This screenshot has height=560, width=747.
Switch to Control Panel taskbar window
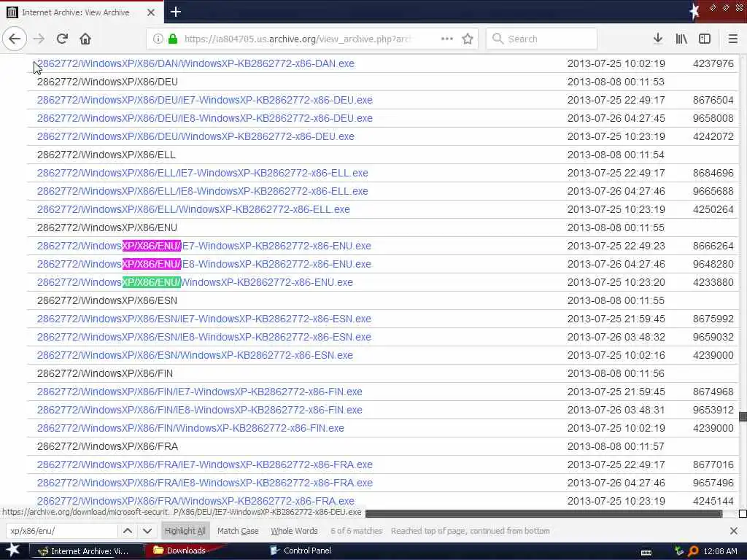tap(301, 551)
